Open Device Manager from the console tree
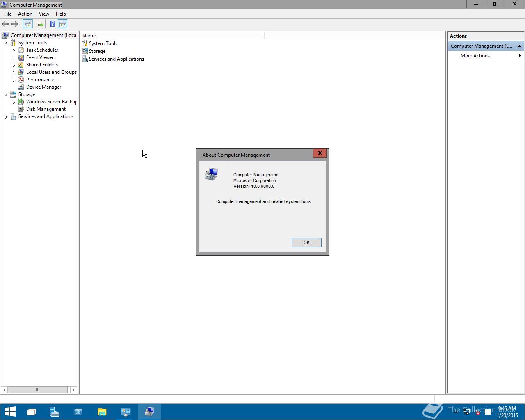 (x=43, y=87)
